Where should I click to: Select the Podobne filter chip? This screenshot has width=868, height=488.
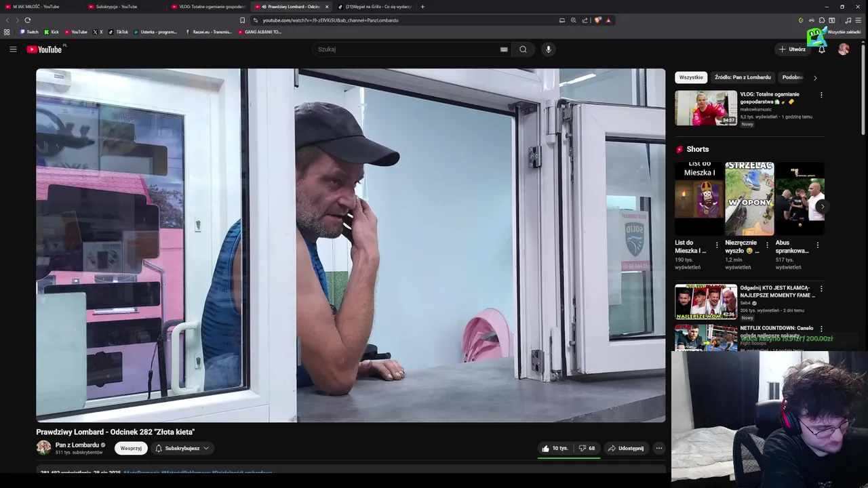[792, 77]
